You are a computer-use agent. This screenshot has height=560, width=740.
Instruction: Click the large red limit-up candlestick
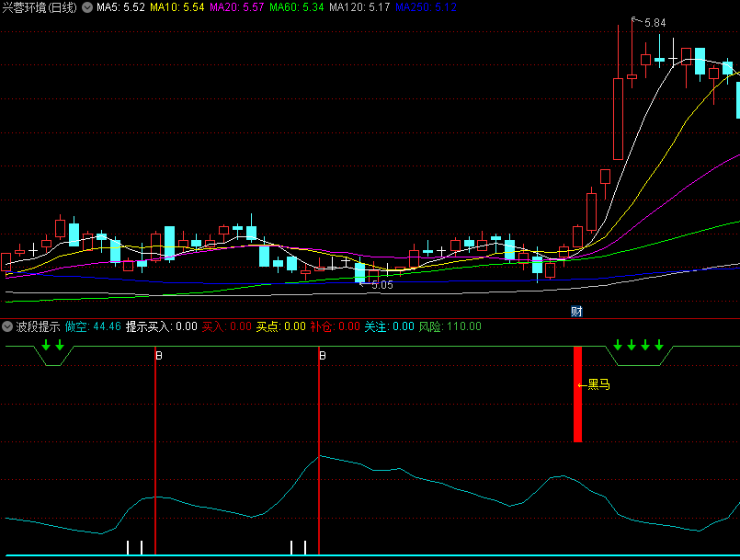[x=619, y=119]
